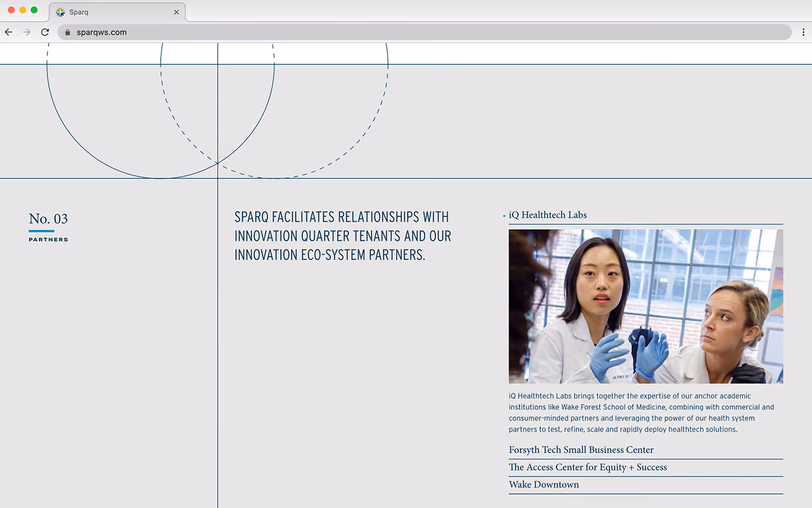The height and width of the screenshot is (508, 812).
Task: Click the PARTNERS section label
Action: pos(48,240)
